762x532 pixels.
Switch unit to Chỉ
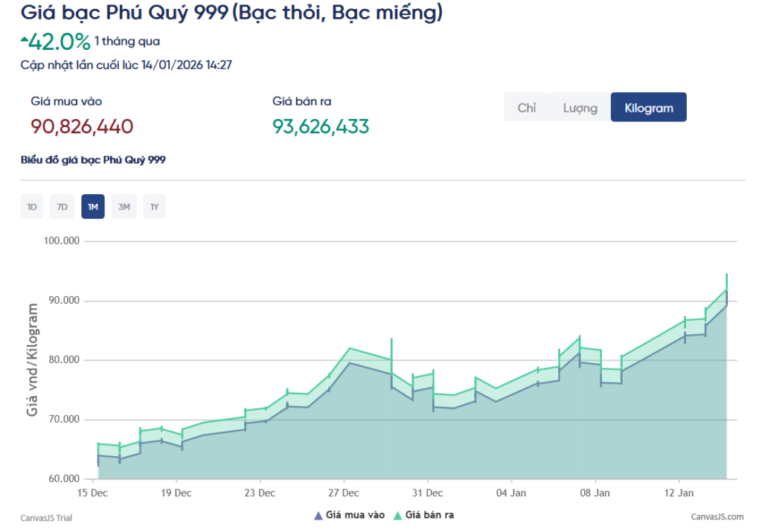coord(526,108)
